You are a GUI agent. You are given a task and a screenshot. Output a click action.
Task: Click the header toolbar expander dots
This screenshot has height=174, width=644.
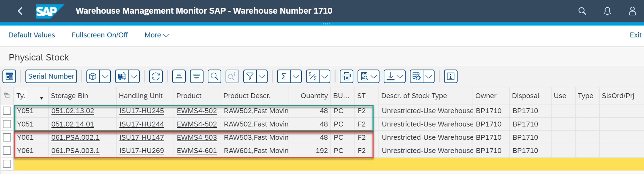326,24
